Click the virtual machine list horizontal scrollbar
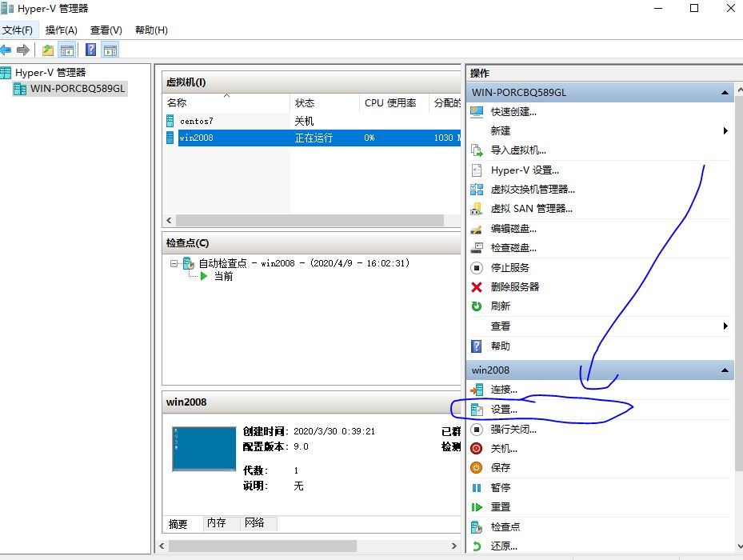The height and width of the screenshot is (560, 743). coord(310,221)
